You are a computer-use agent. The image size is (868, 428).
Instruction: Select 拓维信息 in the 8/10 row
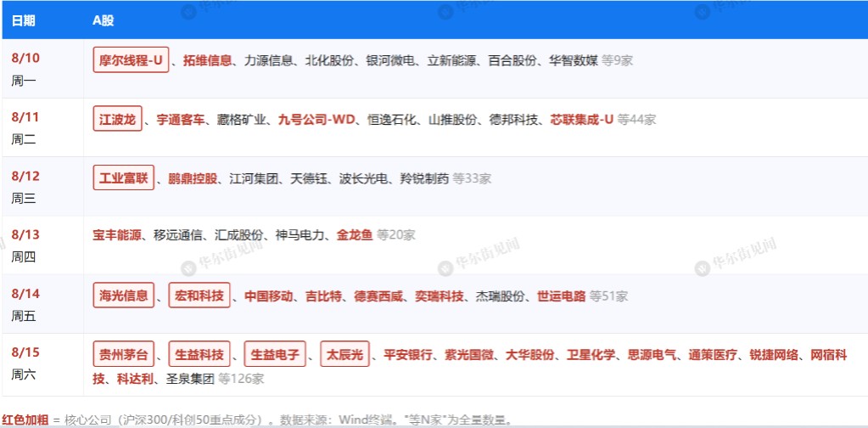(207, 60)
